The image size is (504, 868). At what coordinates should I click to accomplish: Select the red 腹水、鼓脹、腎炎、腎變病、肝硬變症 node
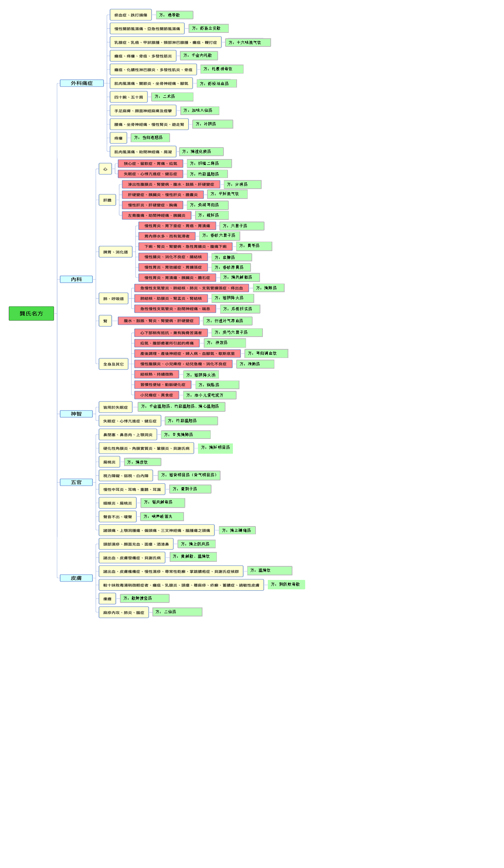click(159, 321)
